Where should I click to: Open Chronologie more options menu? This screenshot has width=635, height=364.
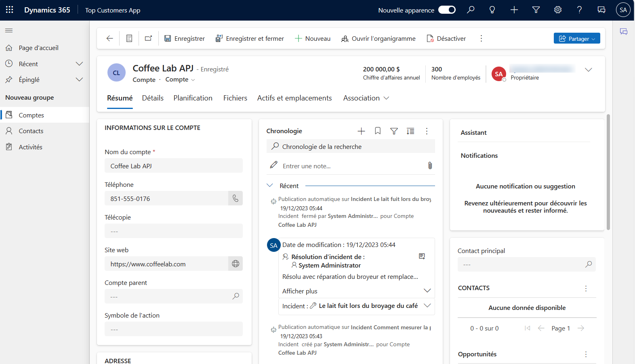click(x=427, y=131)
